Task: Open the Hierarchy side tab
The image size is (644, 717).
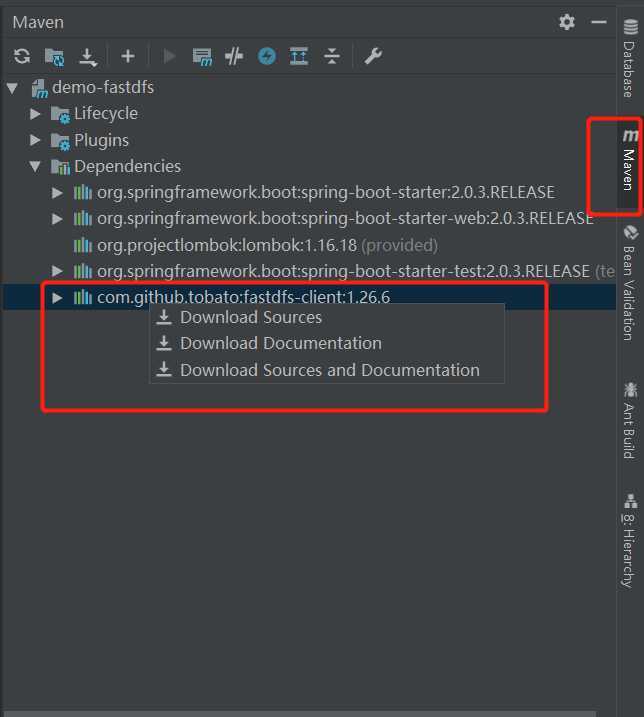Action: coord(630,540)
